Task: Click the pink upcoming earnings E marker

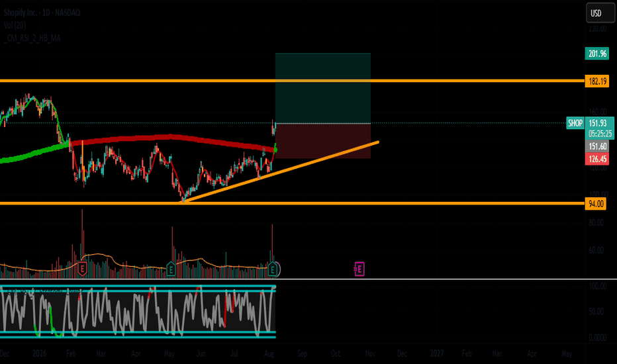Action: [359, 269]
